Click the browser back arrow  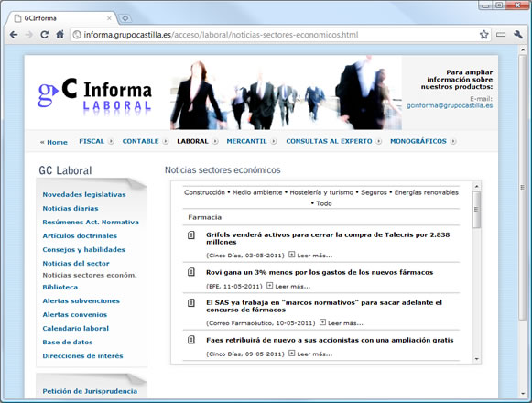(14, 34)
